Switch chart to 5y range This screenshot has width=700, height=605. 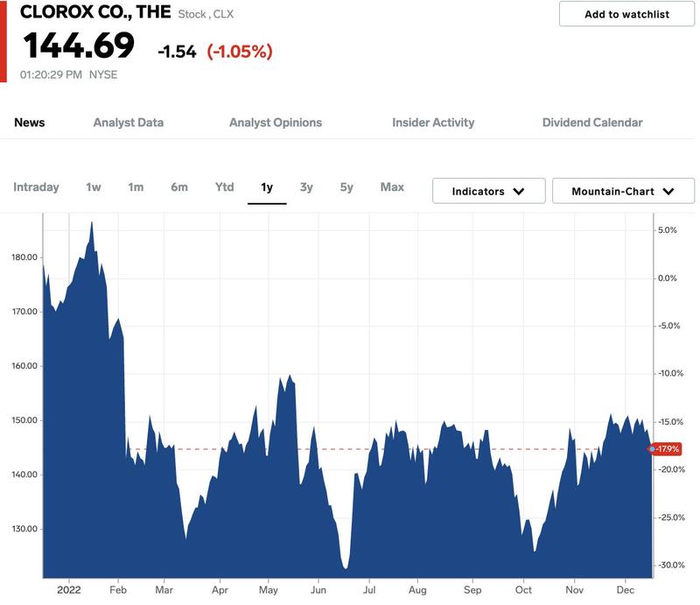point(346,187)
